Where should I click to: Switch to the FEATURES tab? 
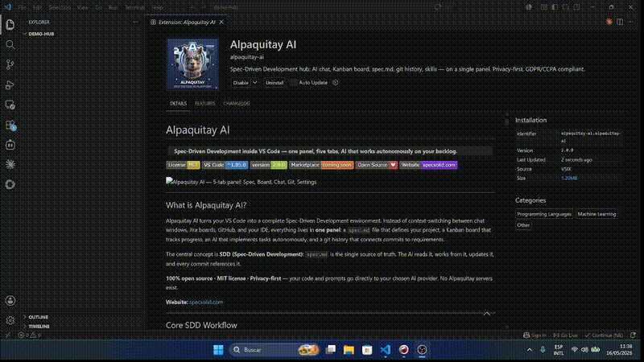click(x=205, y=104)
